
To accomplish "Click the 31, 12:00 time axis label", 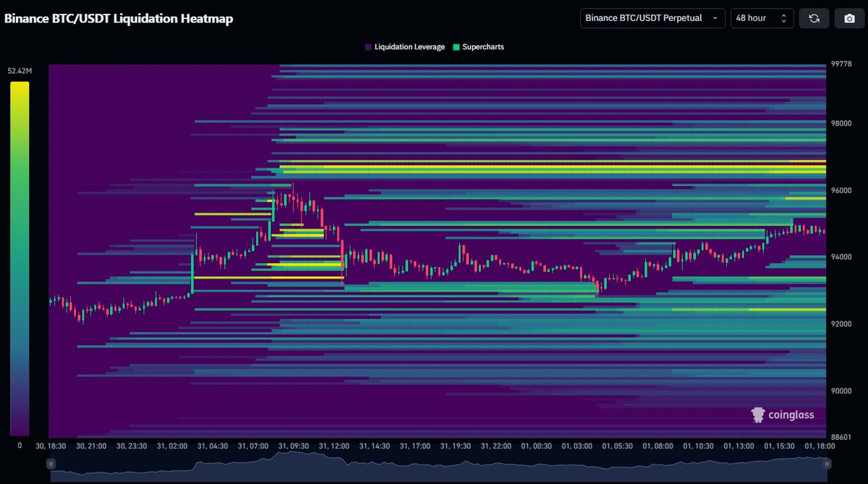I will (x=333, y=446).
